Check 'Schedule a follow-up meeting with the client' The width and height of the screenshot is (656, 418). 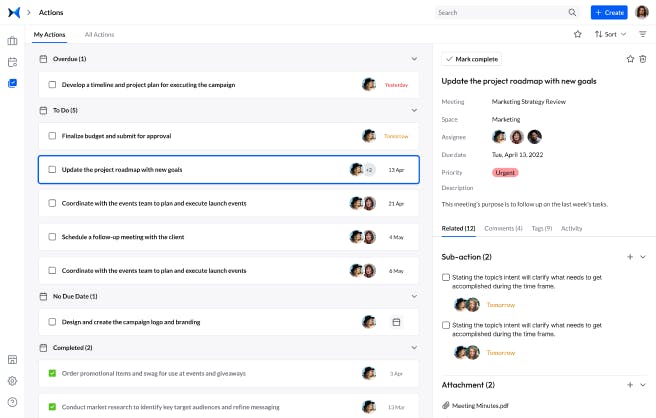[x=52, y=237]
